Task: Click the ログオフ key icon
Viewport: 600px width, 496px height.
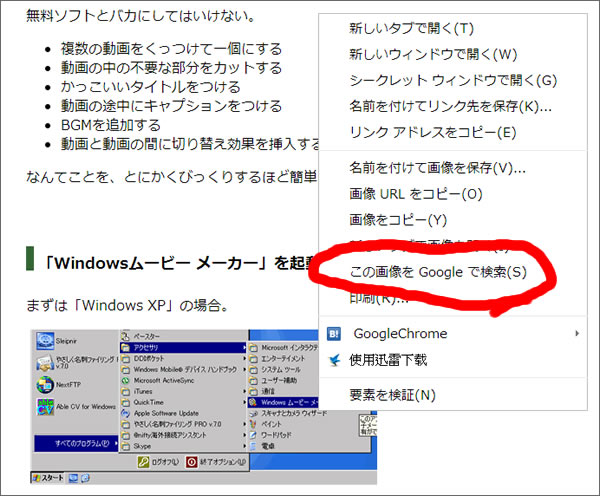Action: (141, 462)
